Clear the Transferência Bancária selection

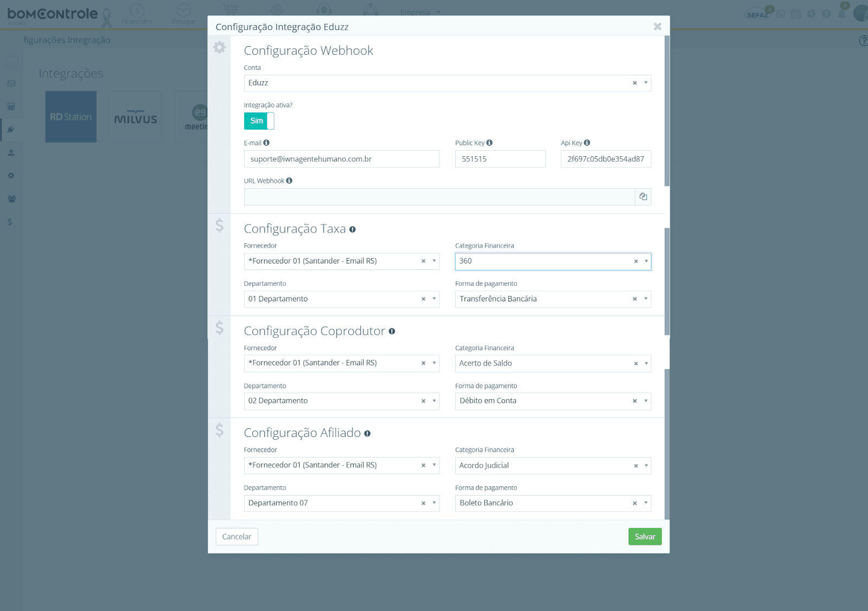point(635,299)
